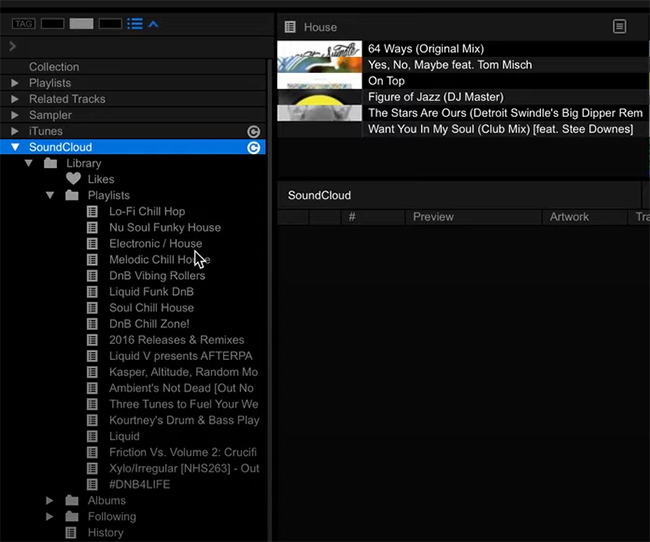Select Yes, No, Maybe feat. Tom Misch
The height and width of the screenshot is (542, 650).
click(x=450, y=65)
